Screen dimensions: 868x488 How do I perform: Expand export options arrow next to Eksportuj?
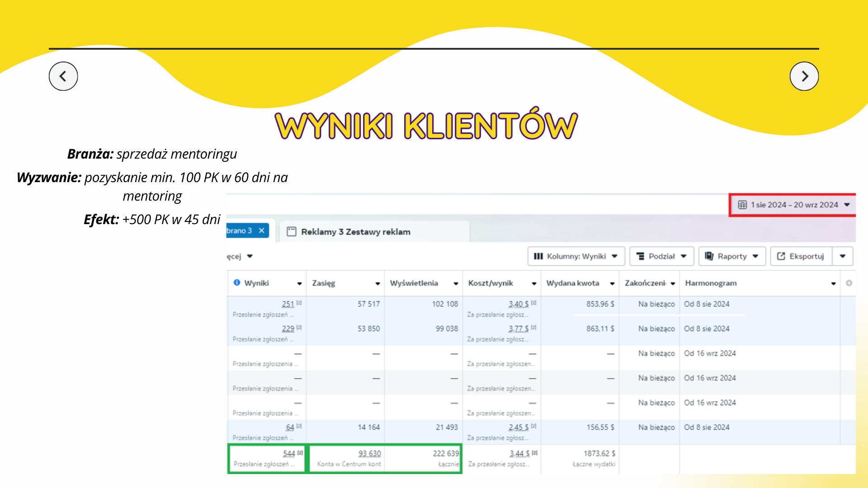click(x=843, y=256)
